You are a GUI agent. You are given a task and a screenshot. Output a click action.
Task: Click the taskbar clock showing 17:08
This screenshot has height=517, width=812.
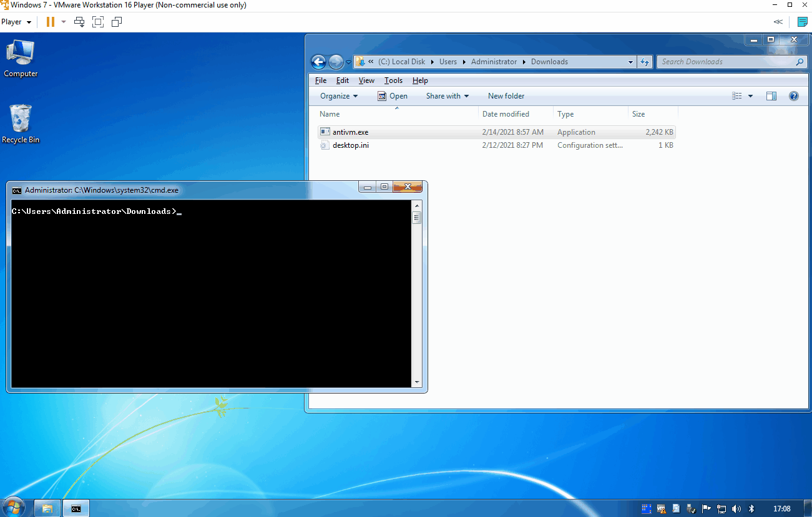pos(781,508)
